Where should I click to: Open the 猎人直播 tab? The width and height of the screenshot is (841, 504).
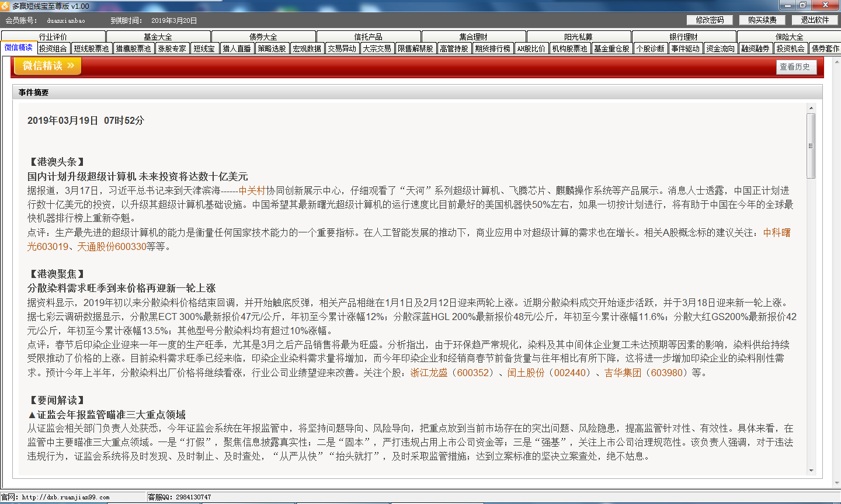(x=237, y=48)
